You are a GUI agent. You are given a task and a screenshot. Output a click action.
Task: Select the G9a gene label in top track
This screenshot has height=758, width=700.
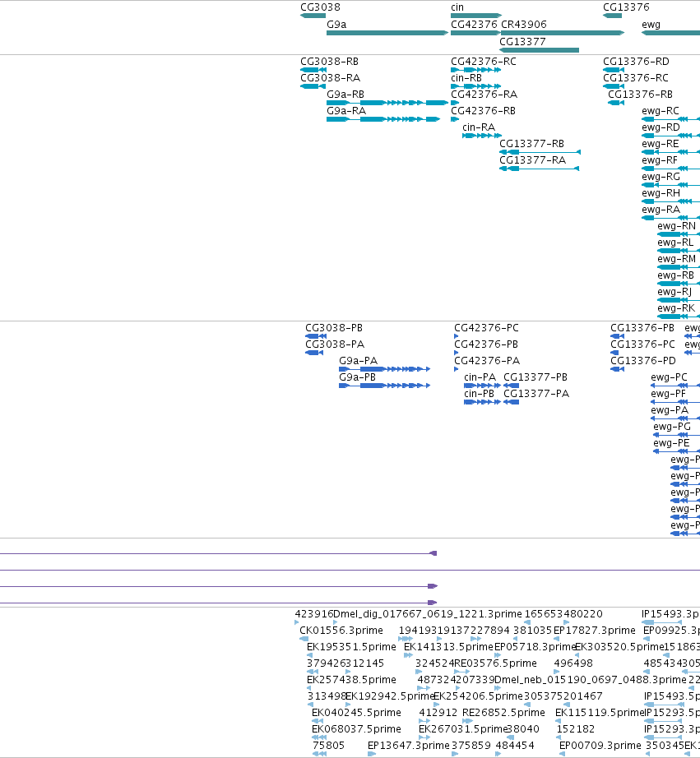point(336,25)
